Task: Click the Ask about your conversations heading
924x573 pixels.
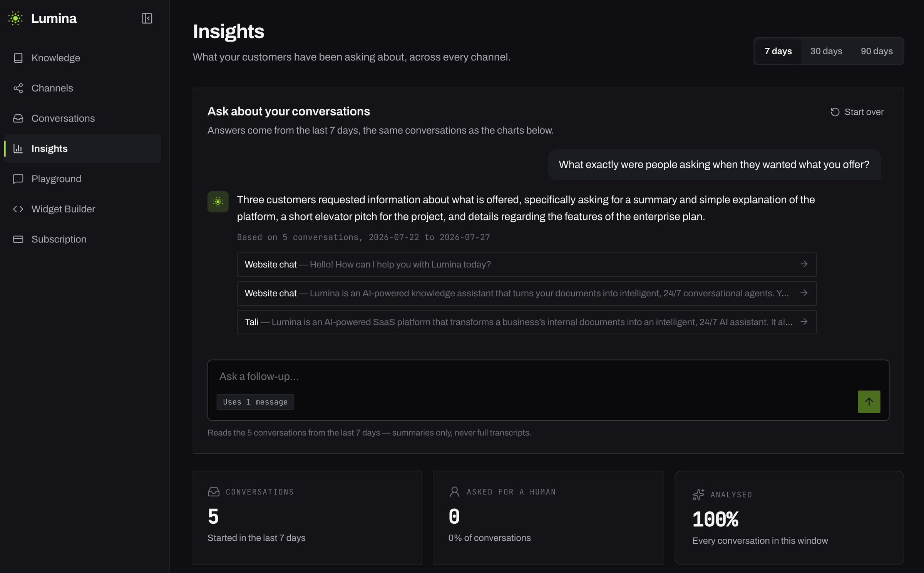Action: 289,111
